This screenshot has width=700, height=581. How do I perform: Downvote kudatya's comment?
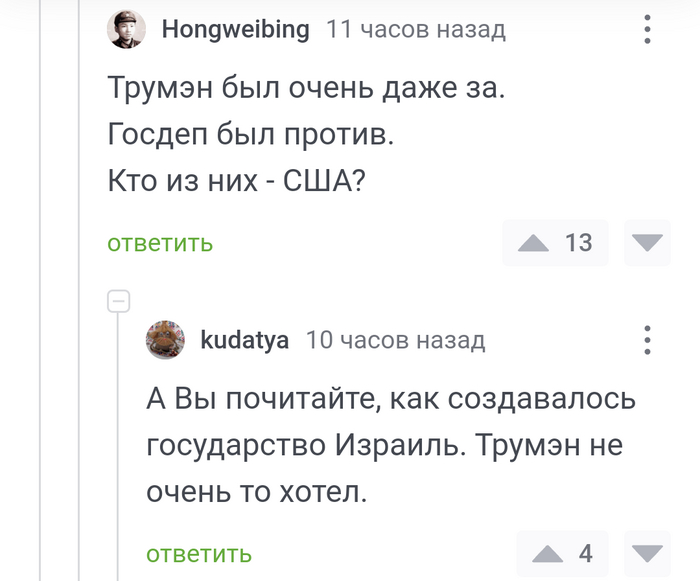click(648, 554)
